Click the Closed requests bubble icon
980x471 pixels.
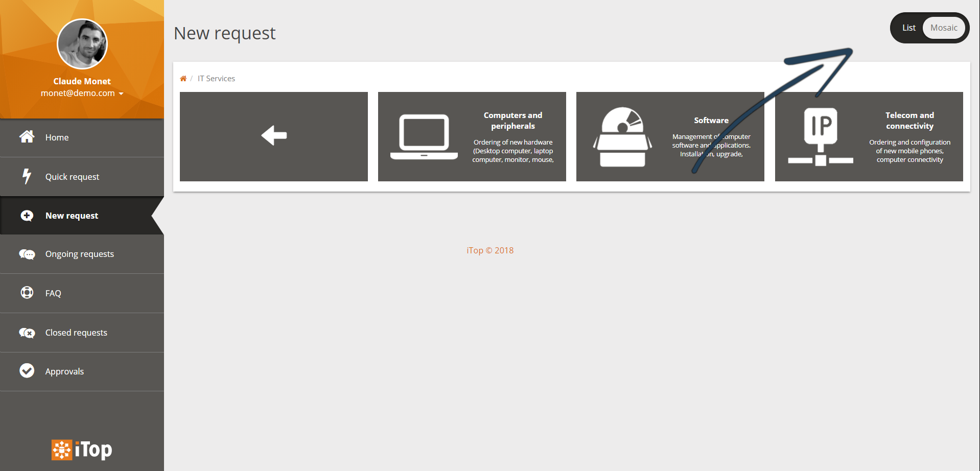coord(27,333)
